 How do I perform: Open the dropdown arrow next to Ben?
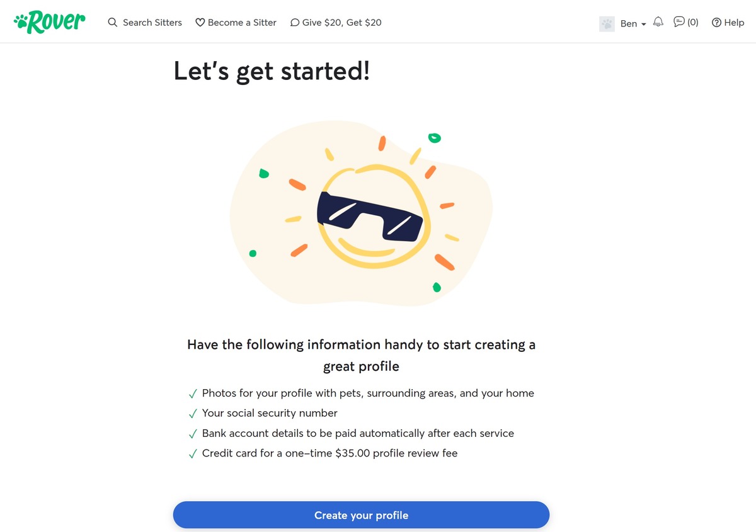tap(643, 24)
